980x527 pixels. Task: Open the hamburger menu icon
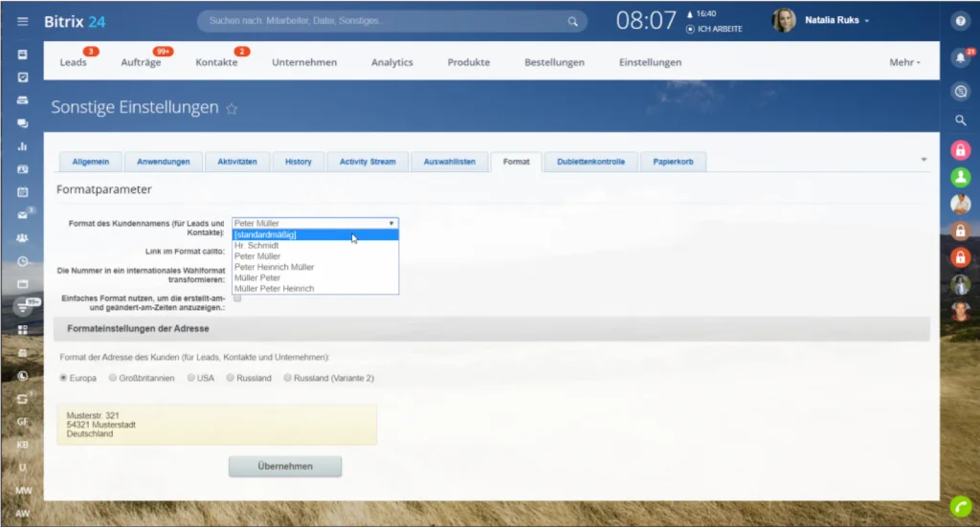coord(23,21)
